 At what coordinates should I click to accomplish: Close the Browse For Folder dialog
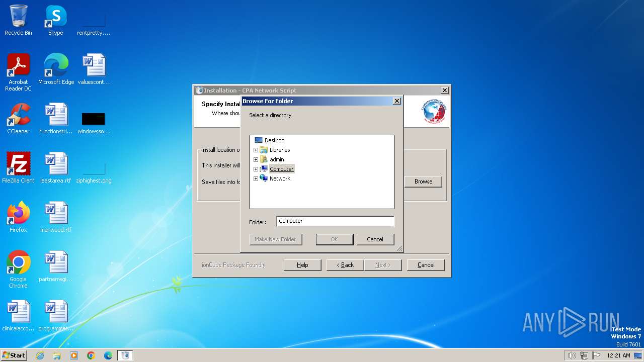point(396,101)
